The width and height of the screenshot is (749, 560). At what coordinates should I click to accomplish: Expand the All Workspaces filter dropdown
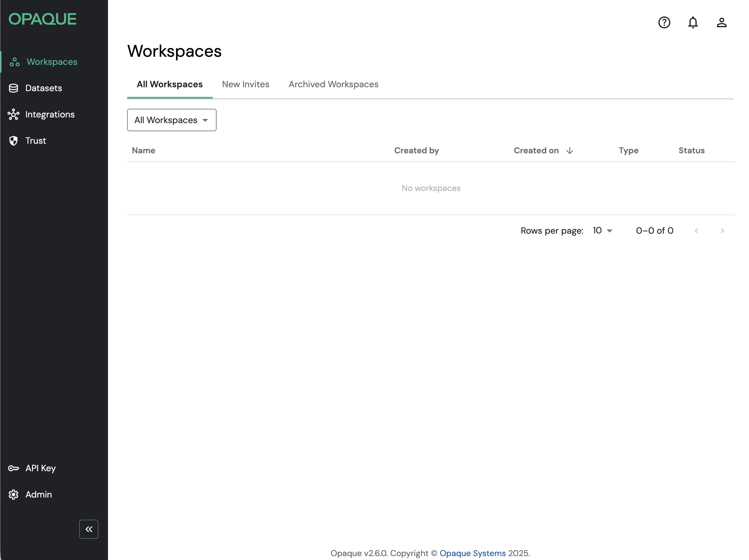[x=172, y=120]
